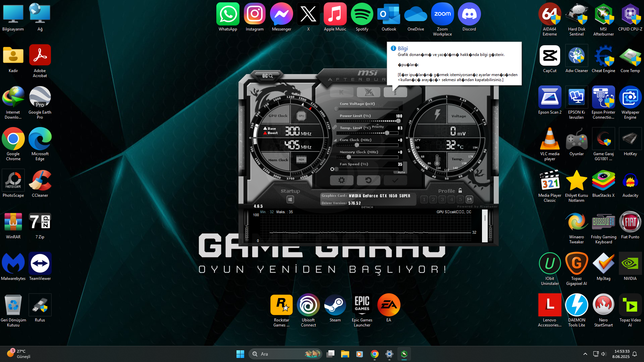Open the notification center bell
Viewport: 644px width, 362px height.
click(635, 354)
